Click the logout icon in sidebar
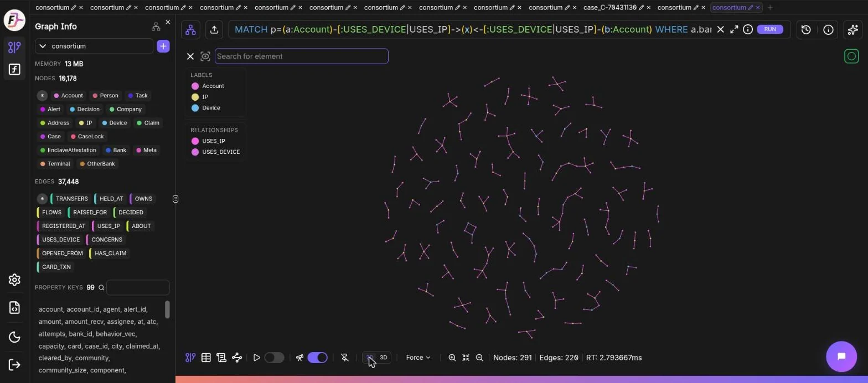Screen dimensions: 868x383 coord(14,364)
